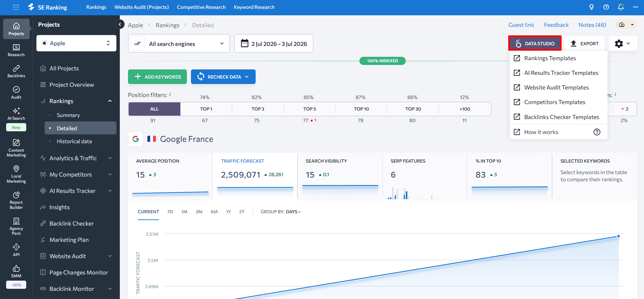Open SMM in the left icon bar

(16, 271)
